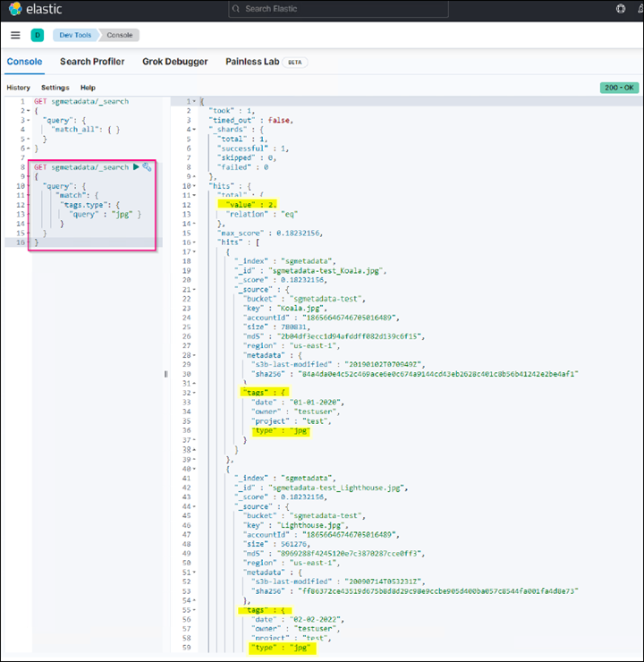The image size is (644, 662).
Task: Open the Grok Debugger tab
Action: 175,62
